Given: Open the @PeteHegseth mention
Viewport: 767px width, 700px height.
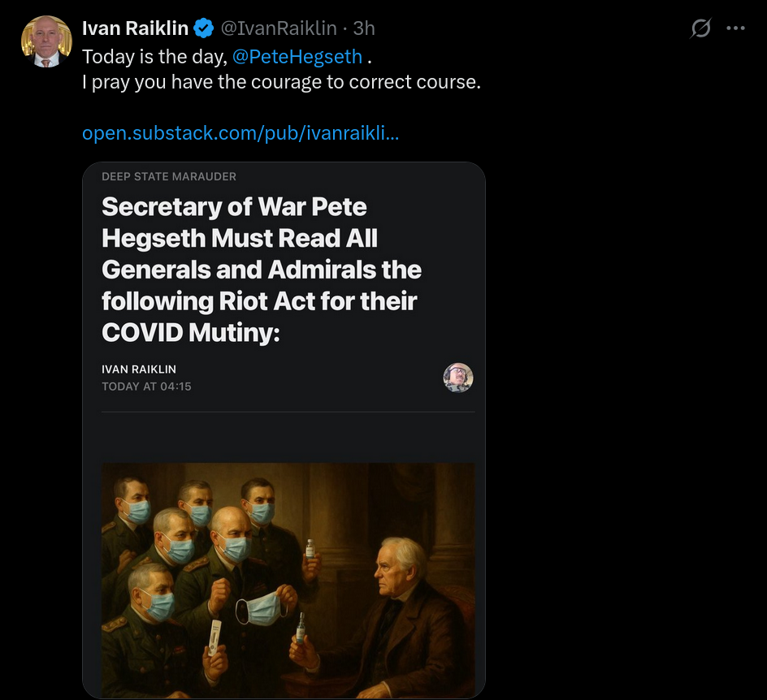Looking at the screenshot, I should (x=297, y=58).
